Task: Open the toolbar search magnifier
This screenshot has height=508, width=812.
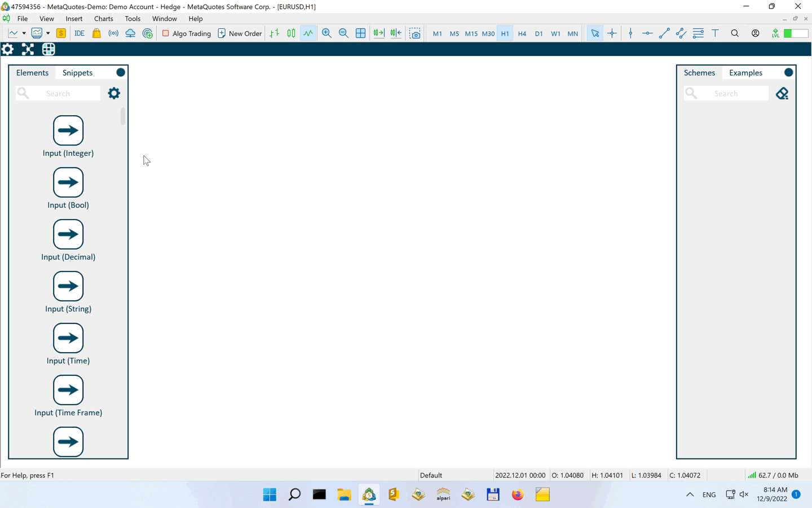Action: [x=735, y=33]
